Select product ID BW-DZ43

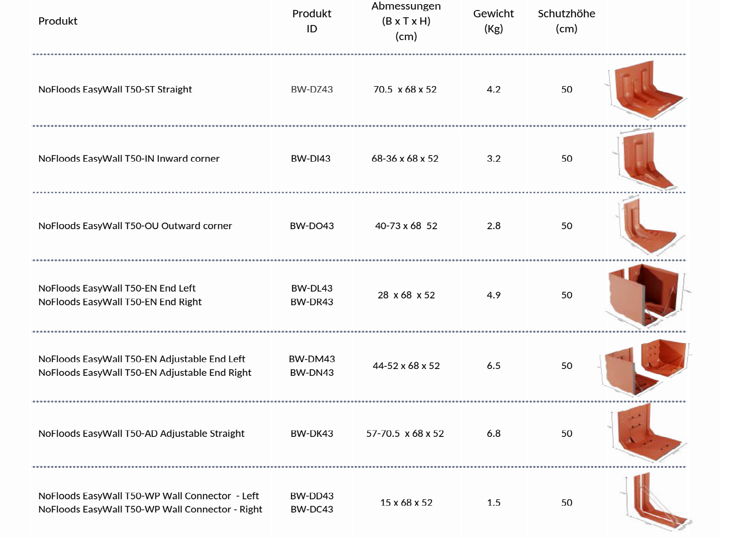[x=312, y=90]
